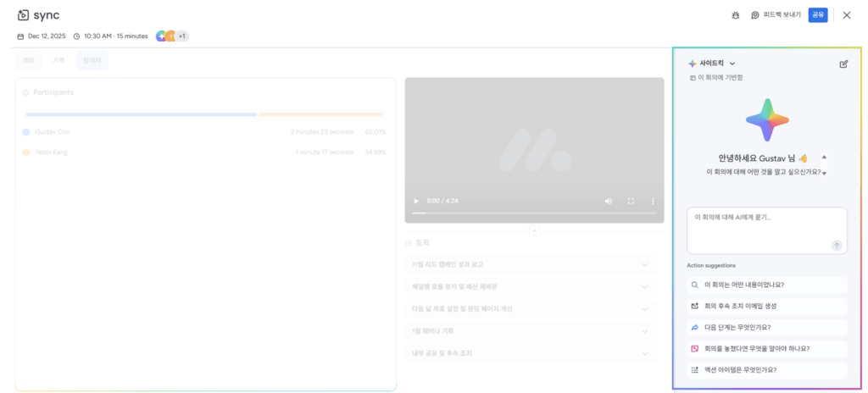Click the new chat compose icon

[843, 64]
